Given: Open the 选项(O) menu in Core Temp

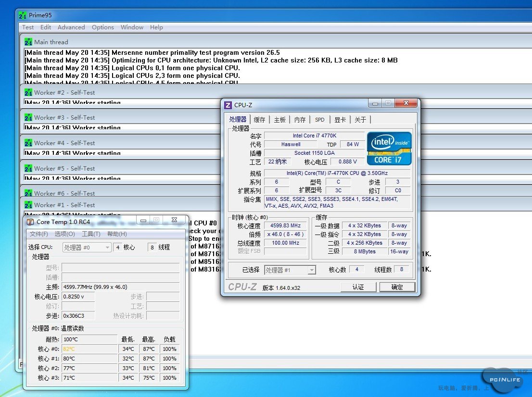Looking at the screenshot, I should point(65,234).
